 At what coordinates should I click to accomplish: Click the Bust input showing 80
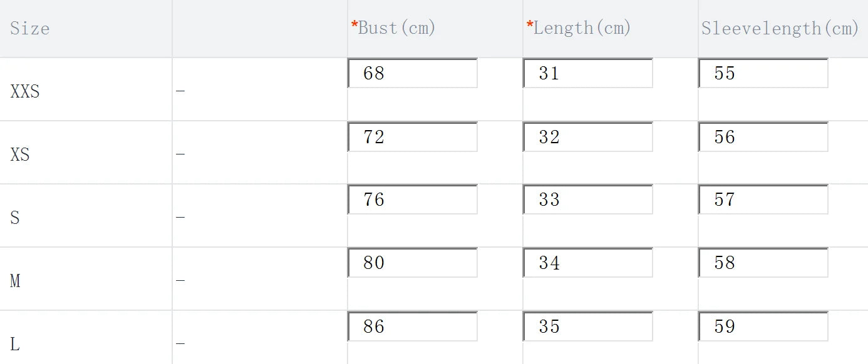coord(412,263)
